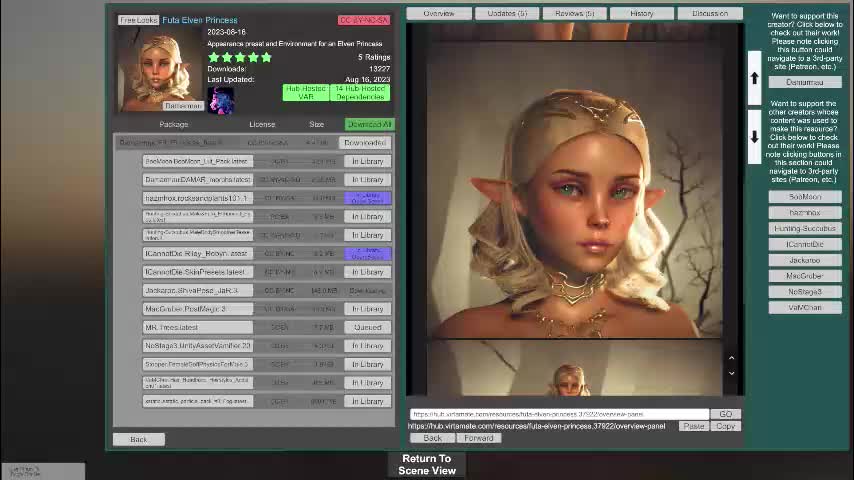
Task: Select Stopper FemaleSoftPhysics package name
Action: point(198,364)
